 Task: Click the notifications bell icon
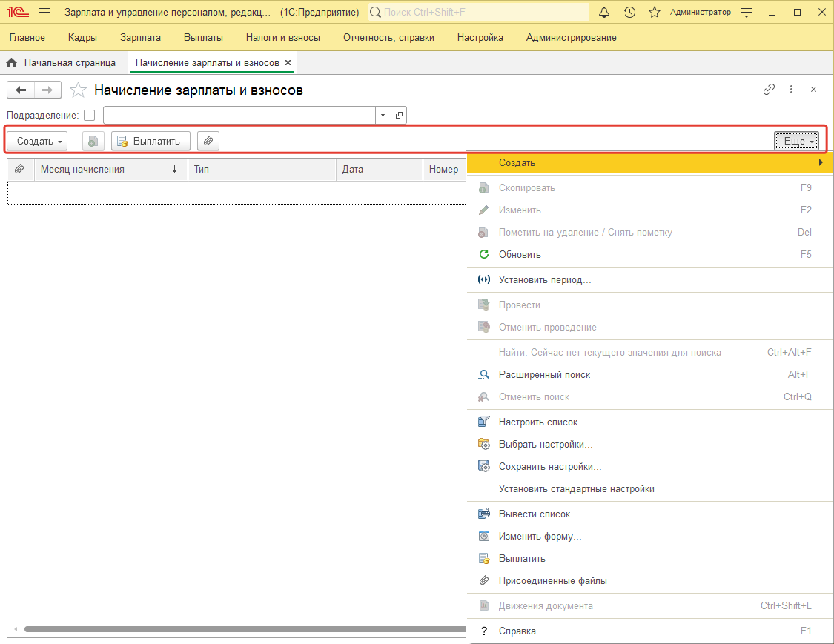(604, 13)
